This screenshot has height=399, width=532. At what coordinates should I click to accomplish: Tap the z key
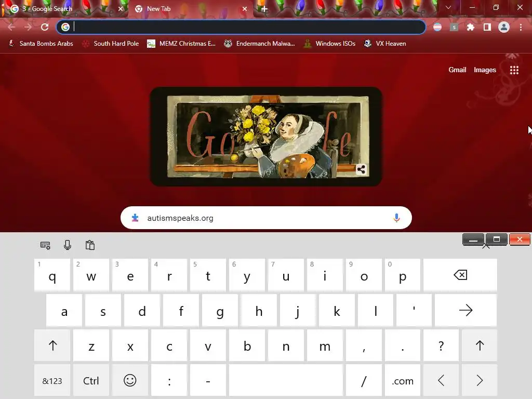click(x=91, y=345)
